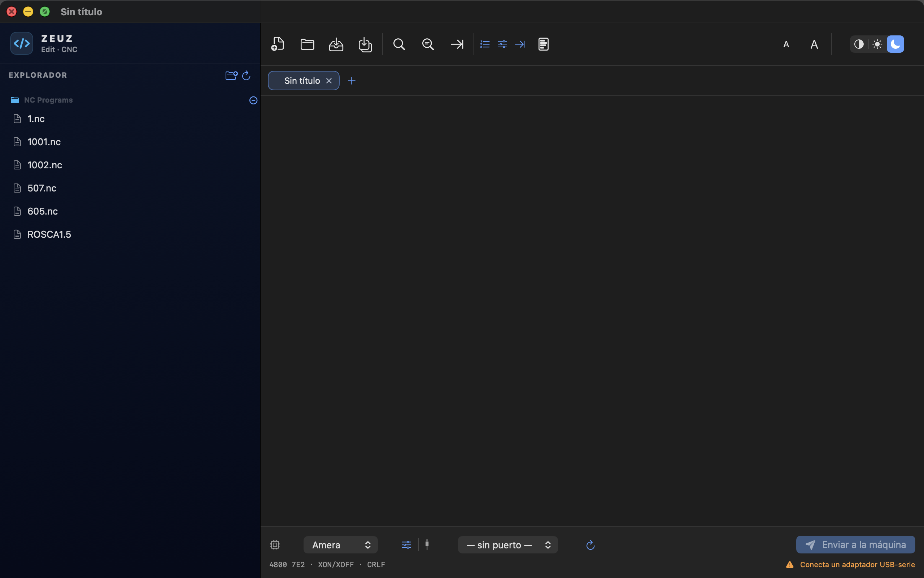Open a file with the folder icon
The image size is (924, 578).
coord(307,44)
